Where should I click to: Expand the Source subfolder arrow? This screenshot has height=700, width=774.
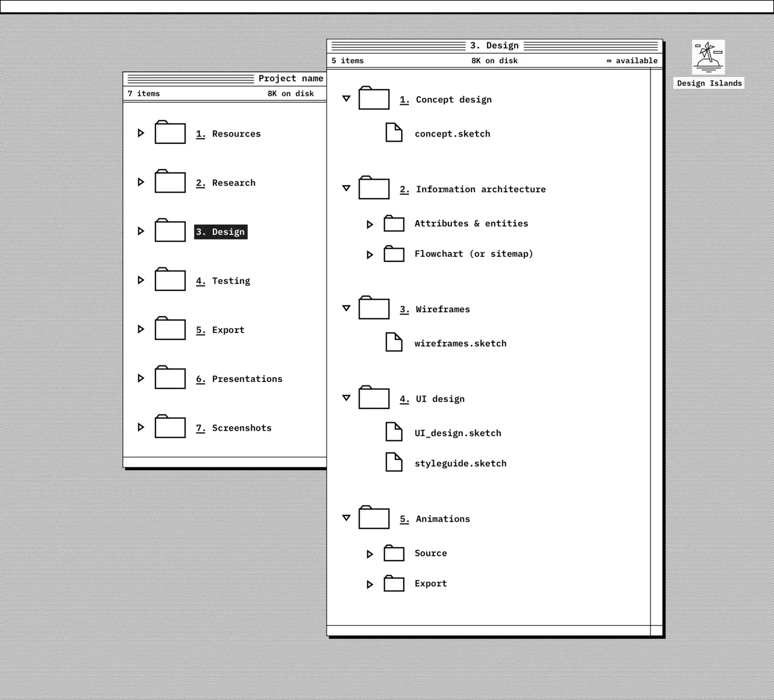click(370, 554)
